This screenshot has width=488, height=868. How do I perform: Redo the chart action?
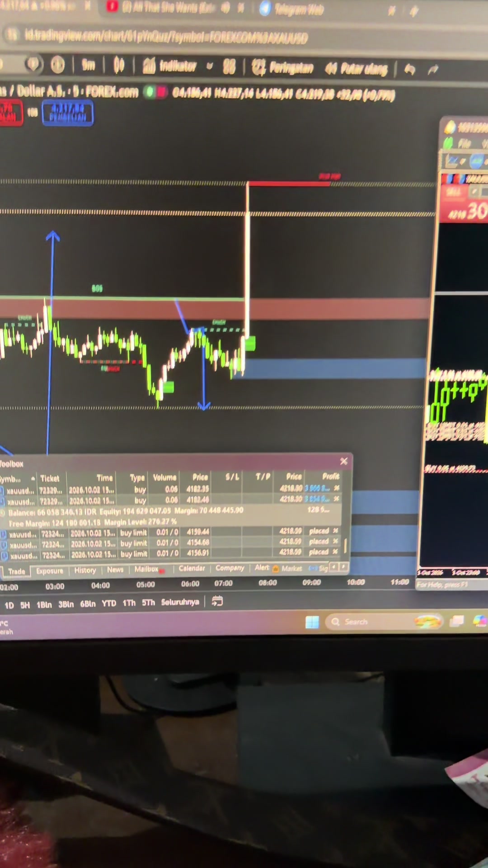pyautogui.click(x=433, y=70)
